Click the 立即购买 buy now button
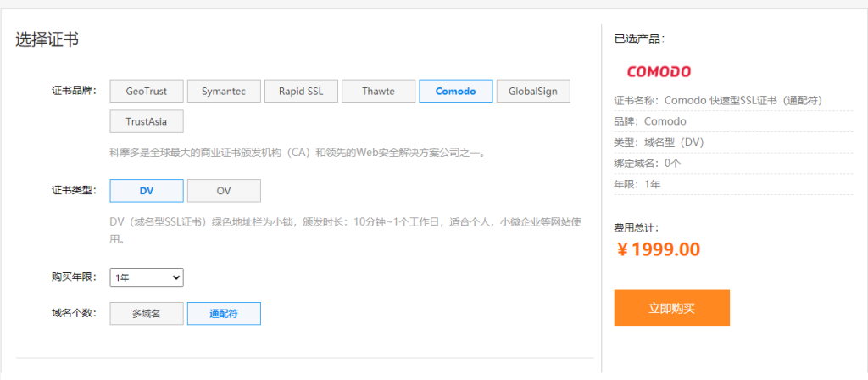The image size is (868, 380). coord(671,308)
